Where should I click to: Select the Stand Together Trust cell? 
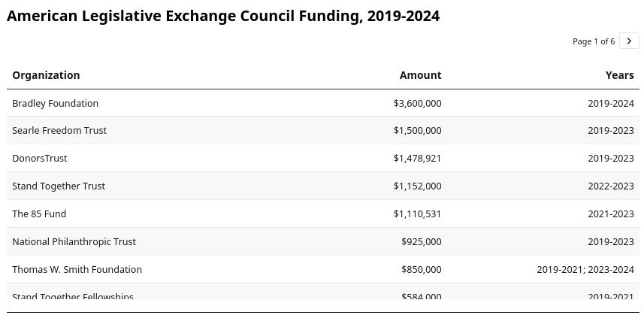coord(59,186)
